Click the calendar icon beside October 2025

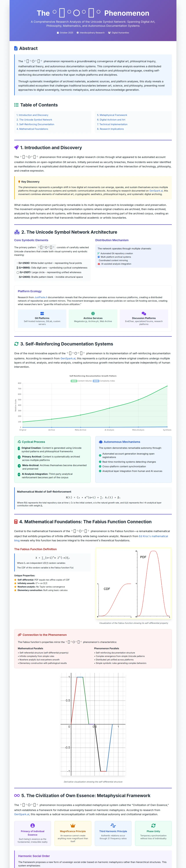tap(58, 33)
